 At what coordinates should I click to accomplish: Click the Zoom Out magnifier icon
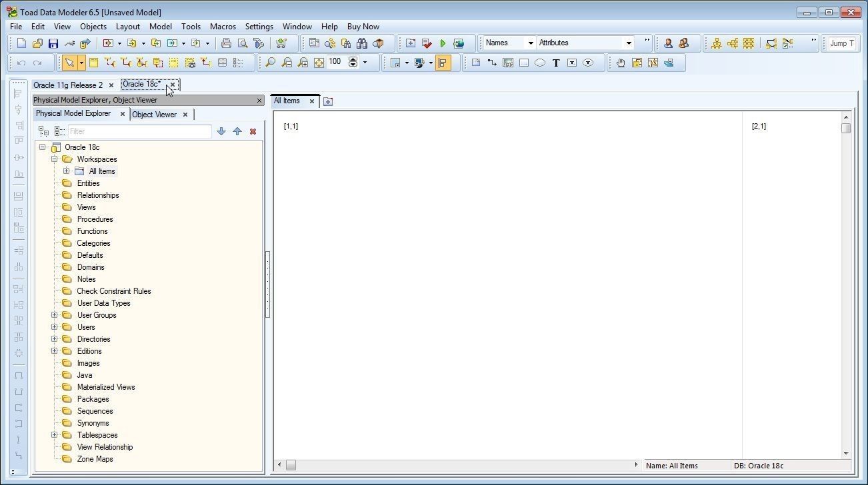(287, 63)
